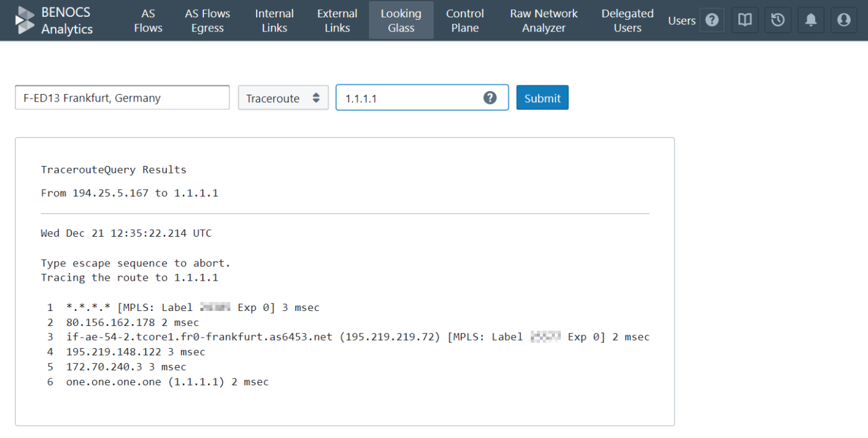Show notifications bell icon
The height and width of the screenshot is (438, 868).
pyautogui.click(x=810, y=20)
